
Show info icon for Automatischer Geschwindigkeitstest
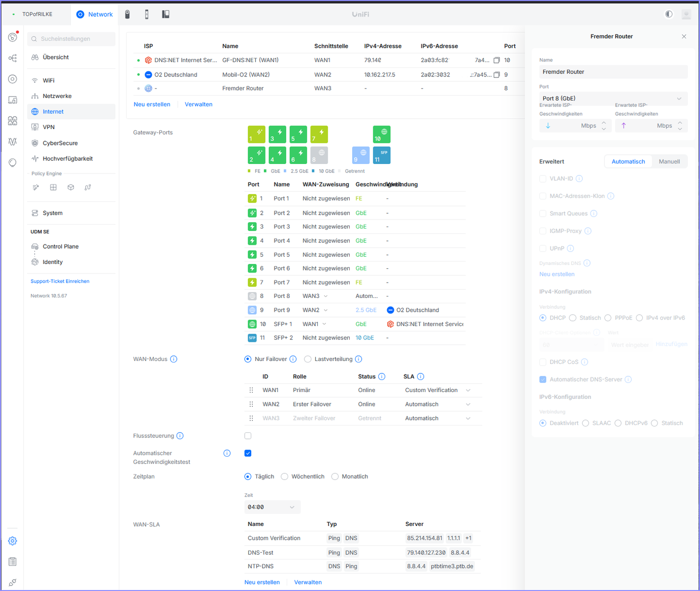pos(227,453)
